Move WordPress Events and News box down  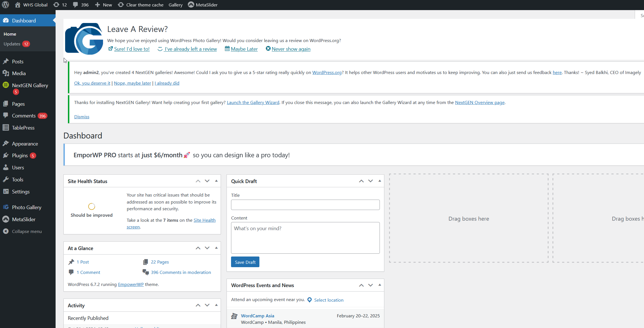(x=371, y=285)
